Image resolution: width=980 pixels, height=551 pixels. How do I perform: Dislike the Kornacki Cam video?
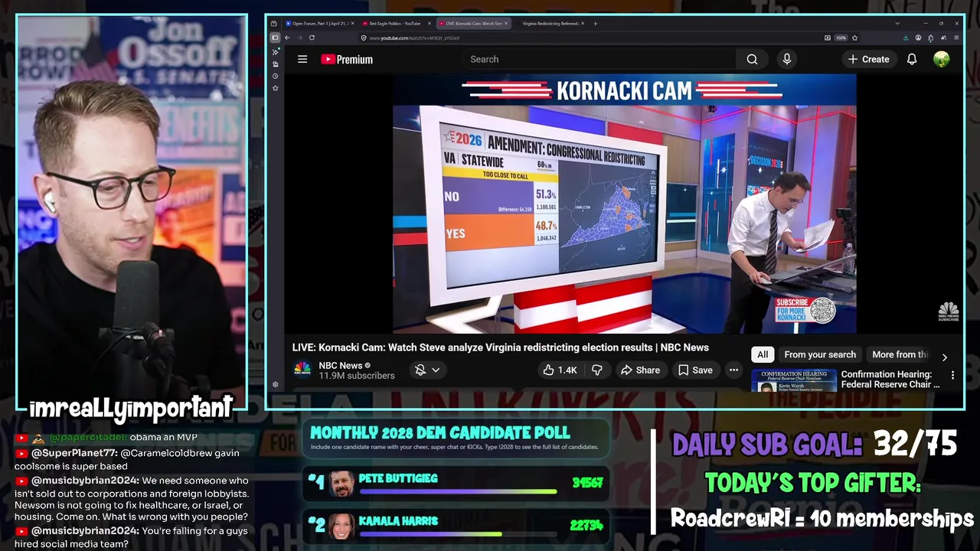(597, 370)
